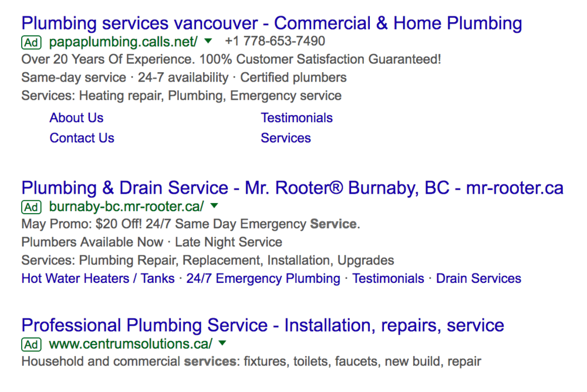Open the Services sitelink under Papa Plumbing
The width and height of the screenshot is (587, 392).
click(286, 138)
